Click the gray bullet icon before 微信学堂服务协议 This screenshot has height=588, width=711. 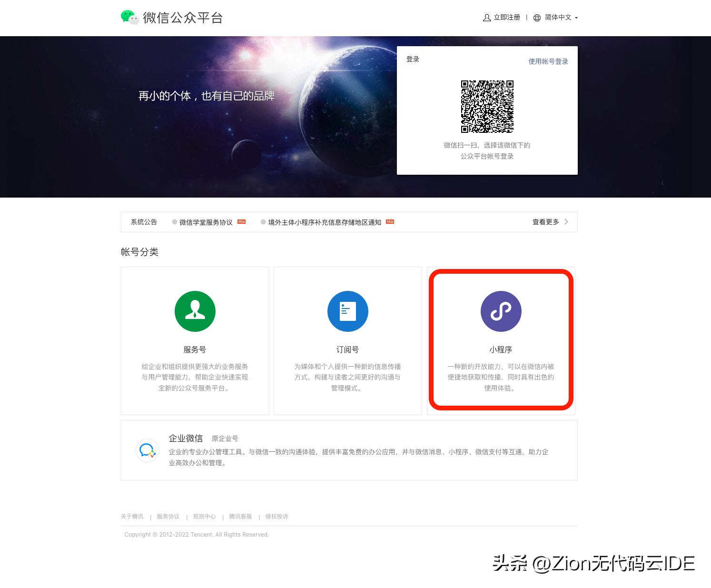tap(174, 221)
